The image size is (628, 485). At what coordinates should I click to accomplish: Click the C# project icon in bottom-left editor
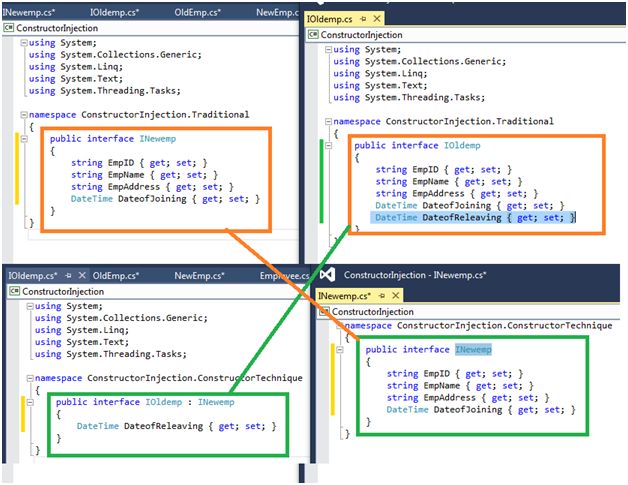[14, 291]
